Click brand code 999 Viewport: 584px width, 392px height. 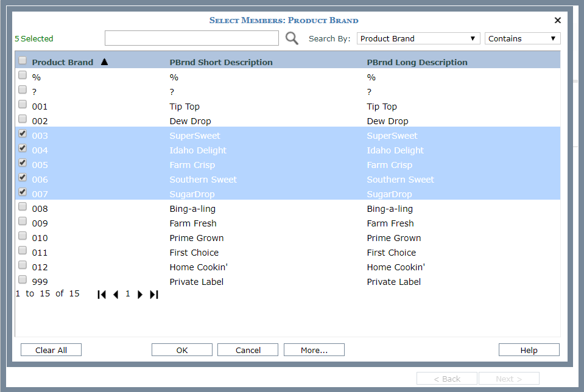tap(40, 282)
